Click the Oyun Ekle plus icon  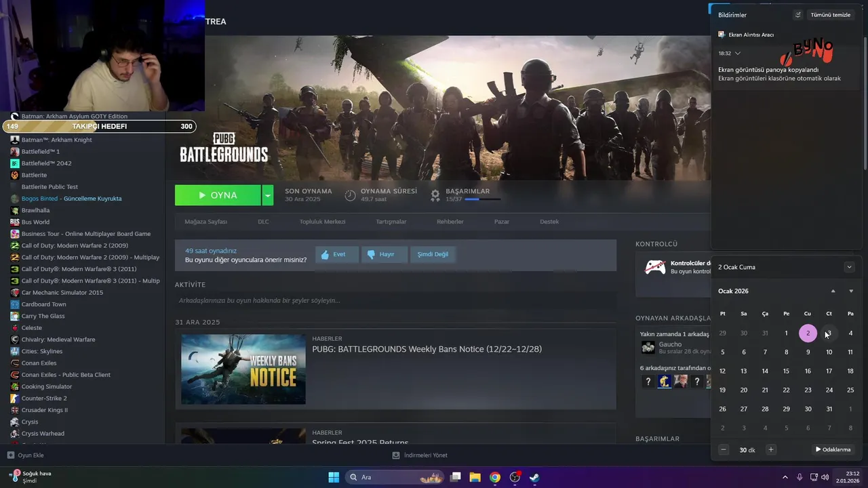point(10,455)
